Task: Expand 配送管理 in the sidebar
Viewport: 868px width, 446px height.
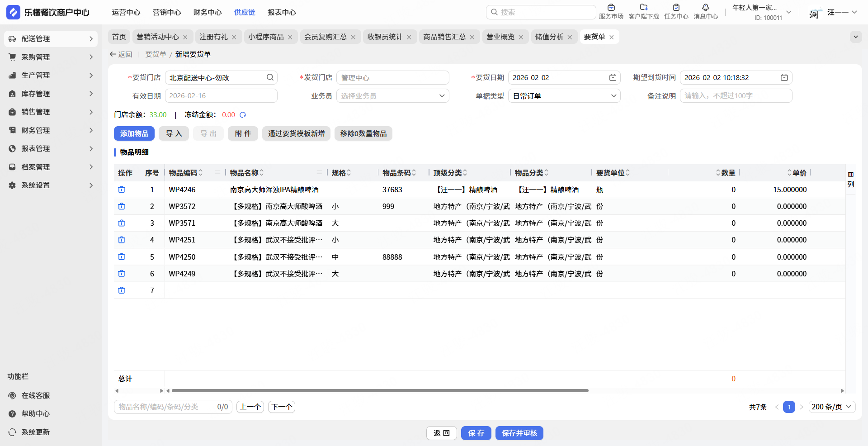Action: click(51, 39)
